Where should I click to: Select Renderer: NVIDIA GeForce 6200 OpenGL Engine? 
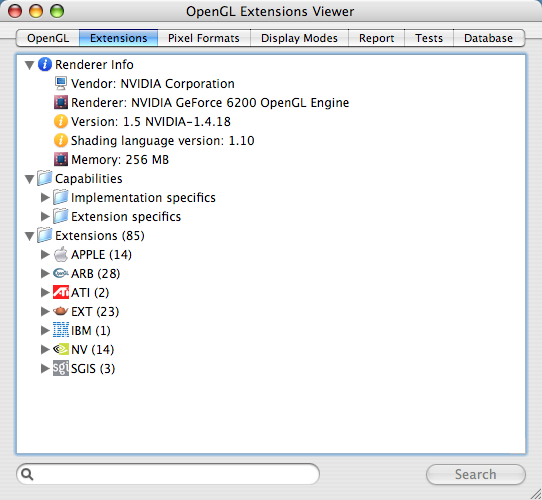point(210,103)
